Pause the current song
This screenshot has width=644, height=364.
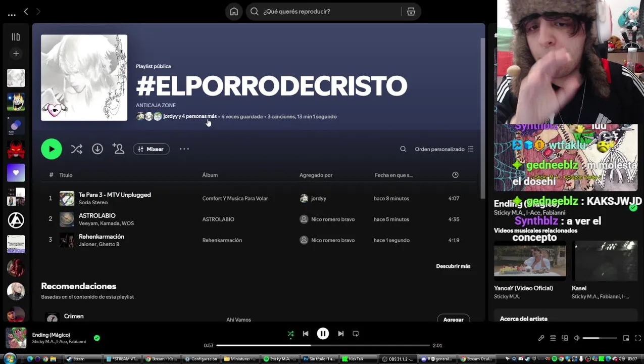(323, 334)
